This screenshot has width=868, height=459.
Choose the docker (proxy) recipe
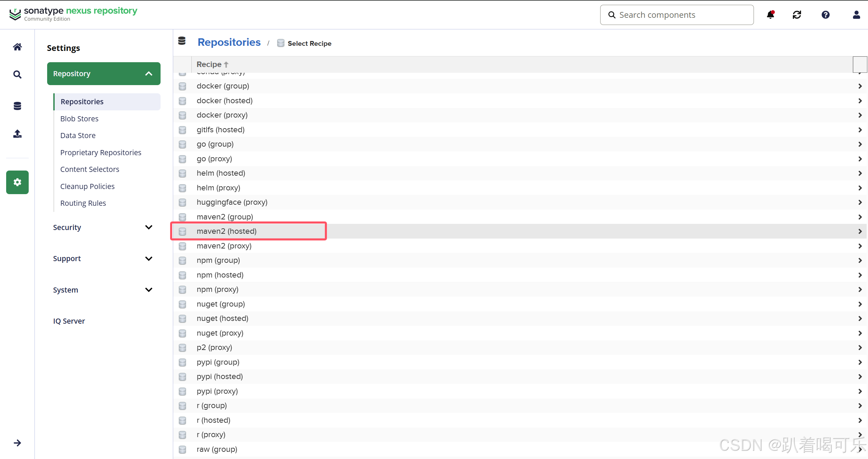pyautogui.click(x=520, y=115)
